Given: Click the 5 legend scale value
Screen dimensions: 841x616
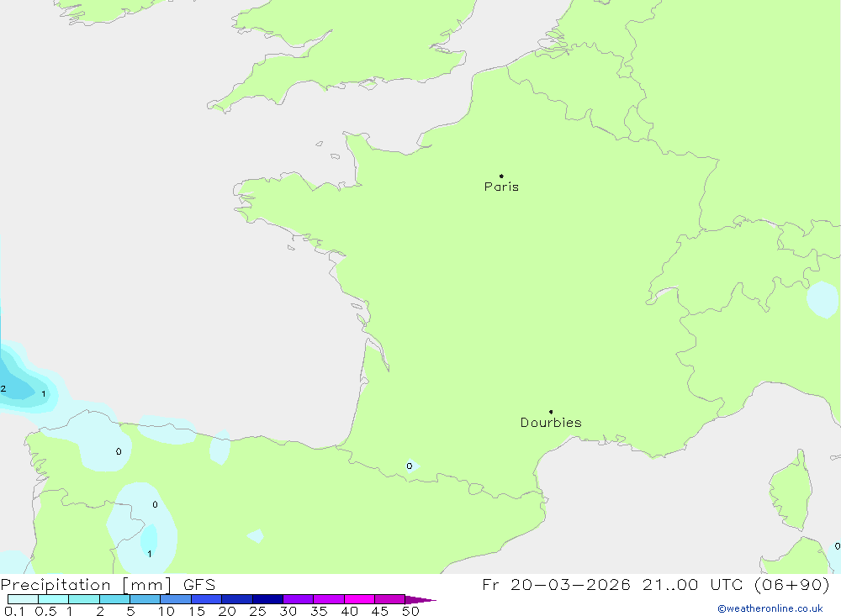Looking at the screenshot, I should click(x=130, y=611).
